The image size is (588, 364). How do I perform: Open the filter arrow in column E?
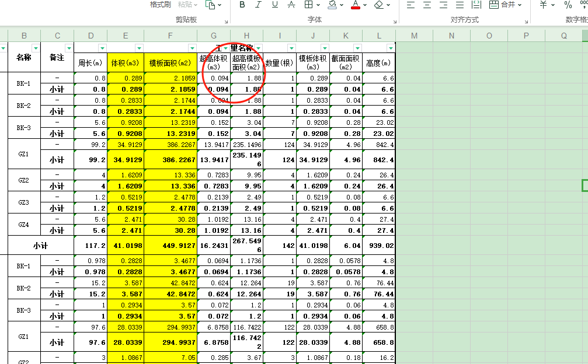point(139,48)
